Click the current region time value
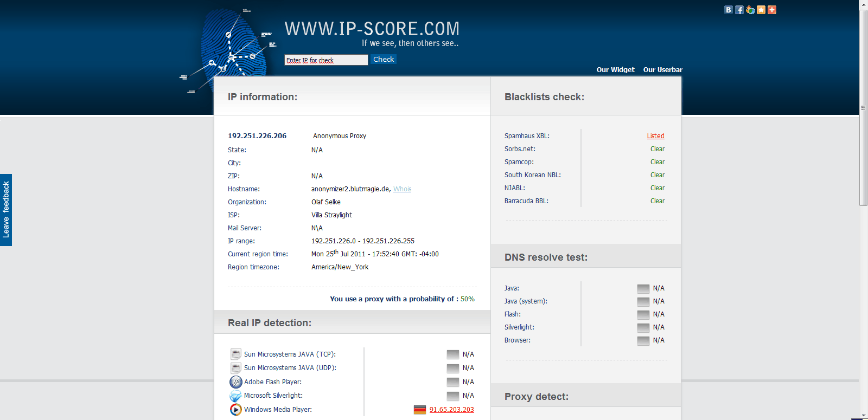The image size is (868, 420). (x=375, y=254)
